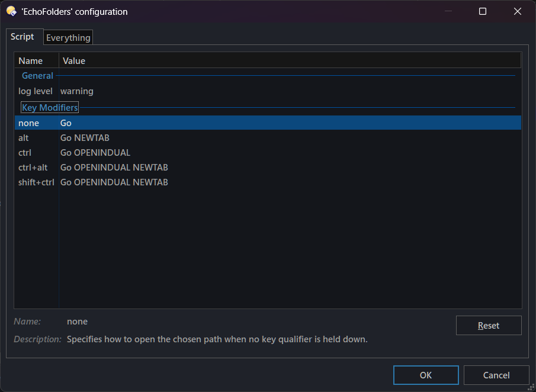The width and height of the screenshot is (536, 392).
Task: Edit the Go OPENINDUAL value for ctrl
Action: click(x=95, y=153)
